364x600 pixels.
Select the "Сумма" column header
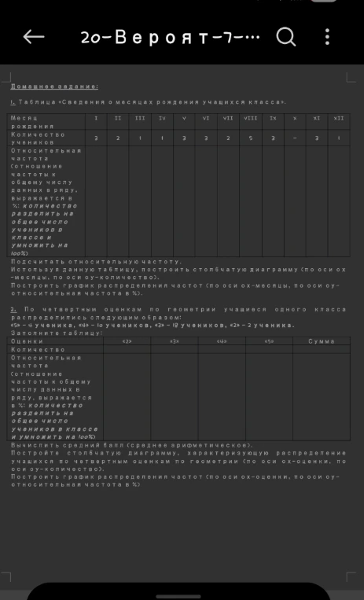pyautogui.click(x=322, y=341)
